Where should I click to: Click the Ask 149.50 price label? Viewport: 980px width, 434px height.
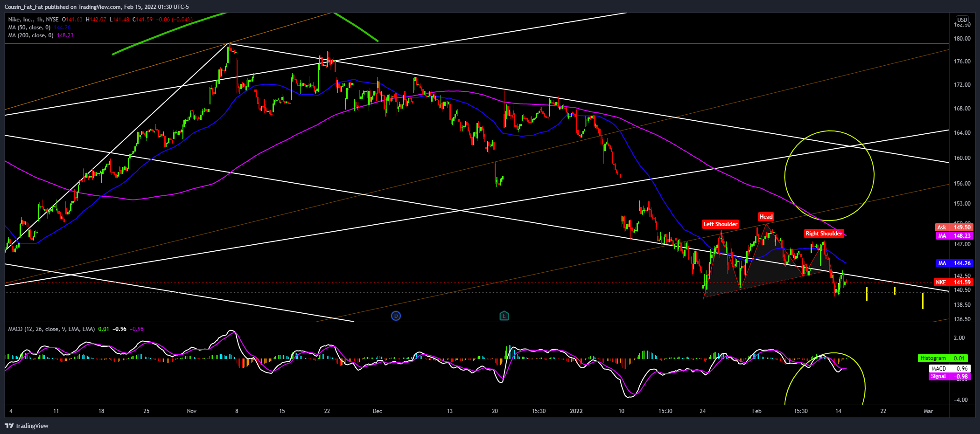[954, 227]
